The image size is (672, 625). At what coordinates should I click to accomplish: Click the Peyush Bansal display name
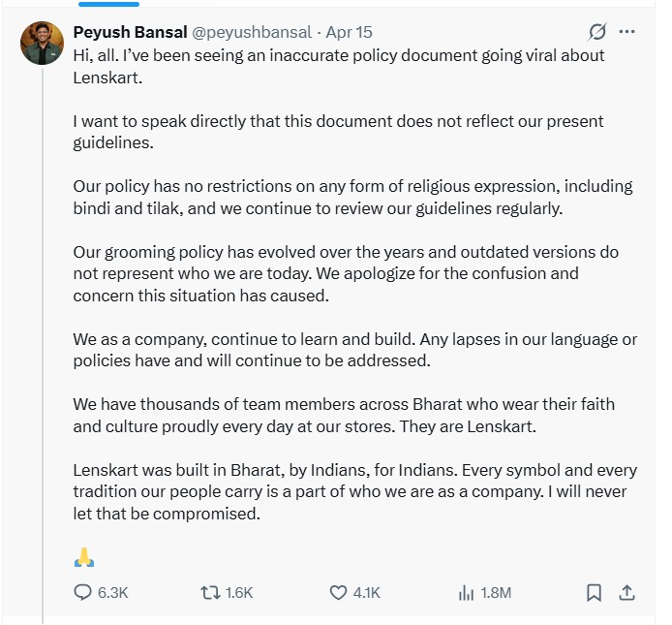click(x=131, y=32)
